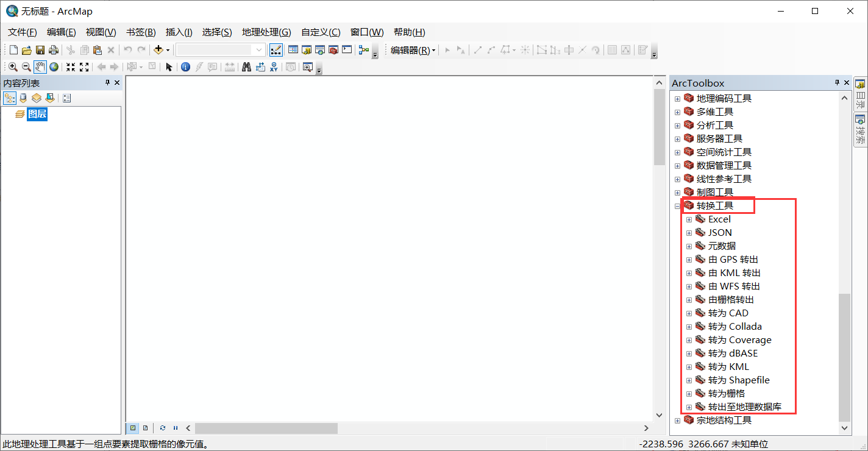Select the Select Elements arrow tool
This screenshot has width=868, height=451.
169,67
